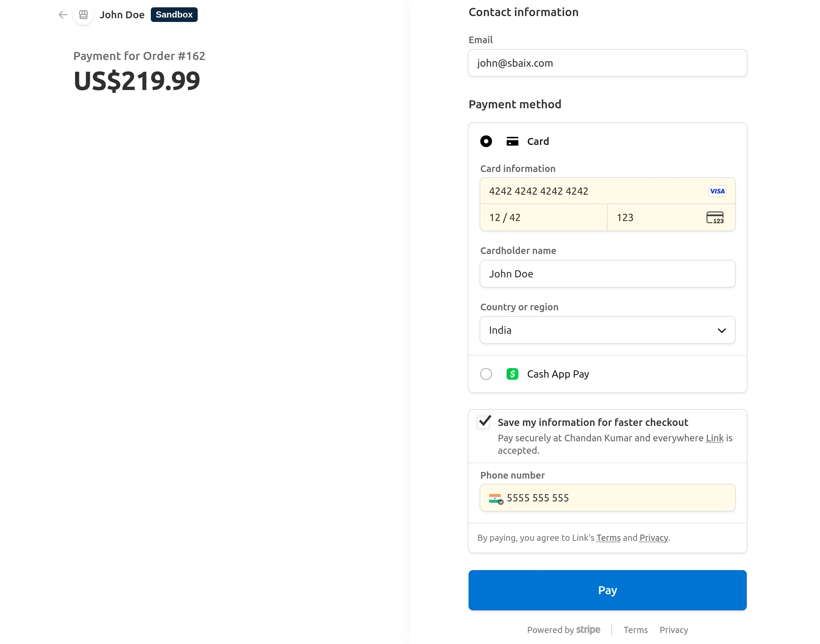Click the country dropdown chevron arrow
The width and height of the screenshot is (820, 644).
721,331
